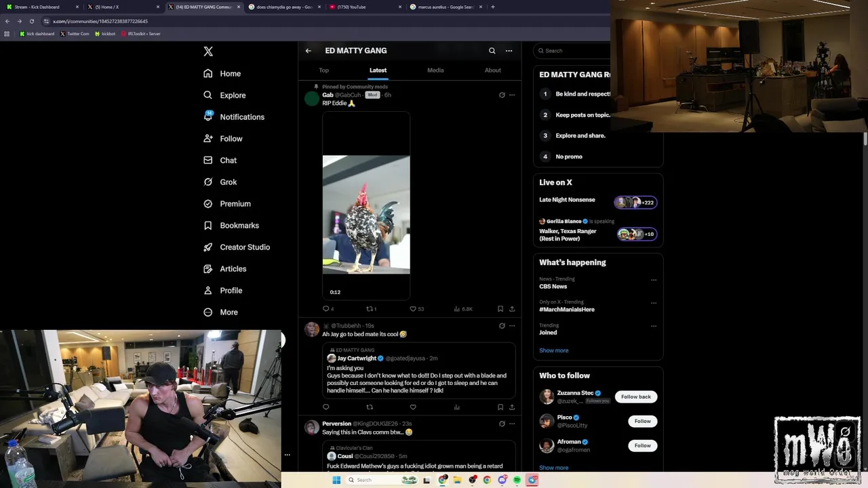Open CBS News trending topic
868x488 pixels.
point(553,287)
